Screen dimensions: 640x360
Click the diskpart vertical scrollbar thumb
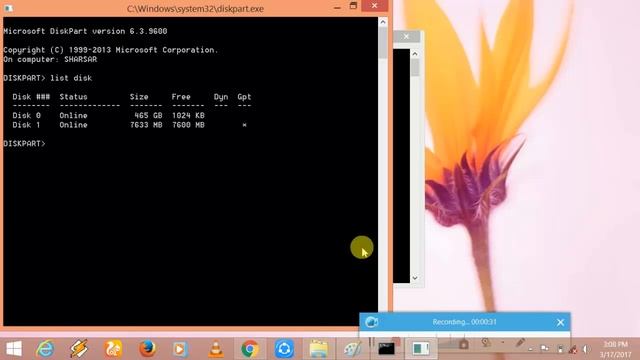(382, 43)
